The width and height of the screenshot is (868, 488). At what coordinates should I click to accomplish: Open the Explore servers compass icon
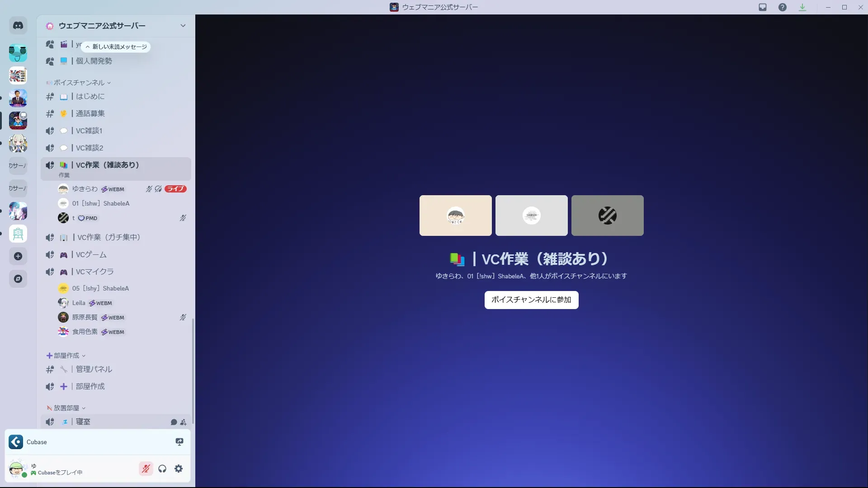(18, 279)
